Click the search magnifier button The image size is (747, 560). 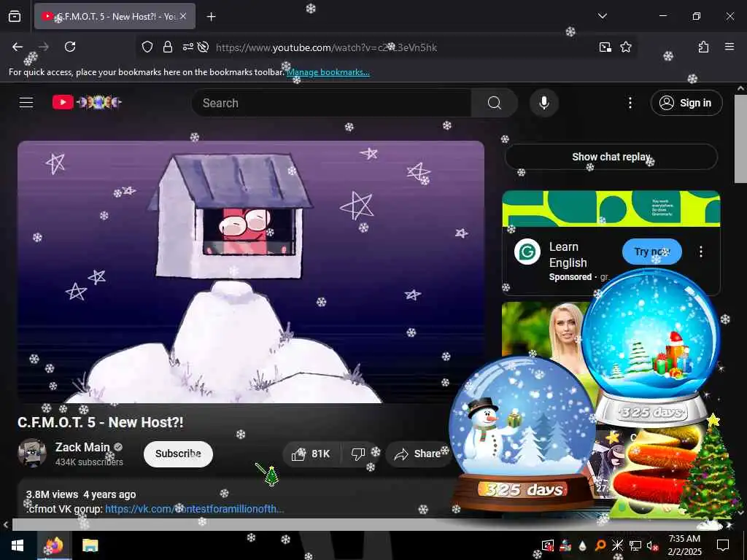pos(494,103)
